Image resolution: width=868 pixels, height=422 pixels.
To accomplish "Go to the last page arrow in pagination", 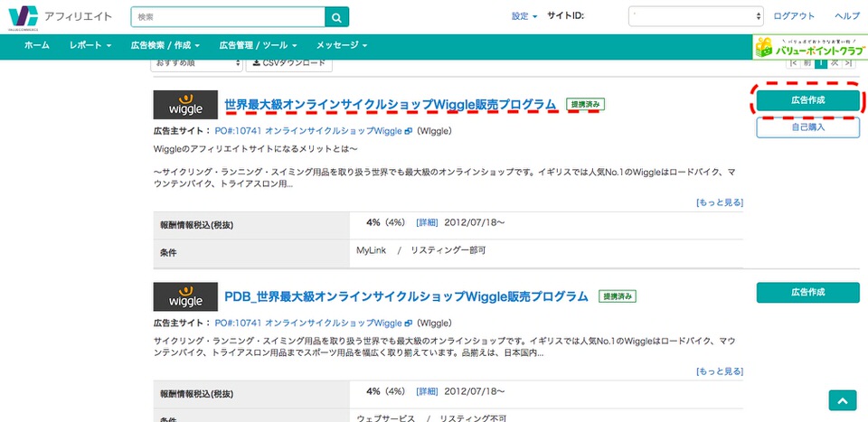I will pyautogui.click(x=848, y=63).
